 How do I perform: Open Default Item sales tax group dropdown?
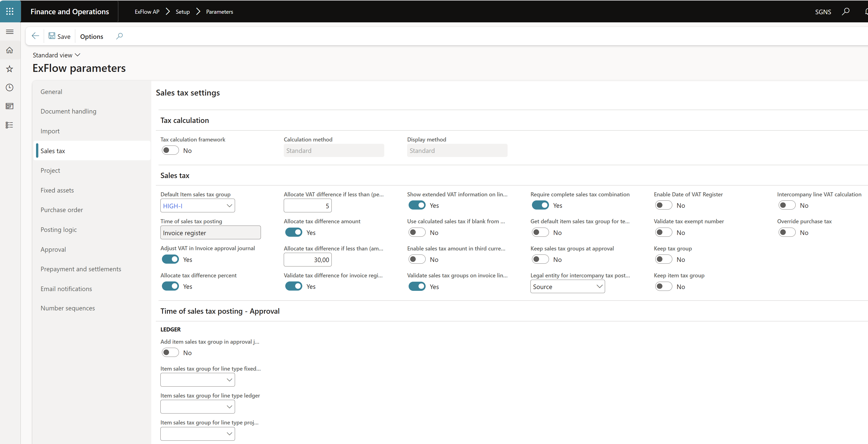(229, 206)
